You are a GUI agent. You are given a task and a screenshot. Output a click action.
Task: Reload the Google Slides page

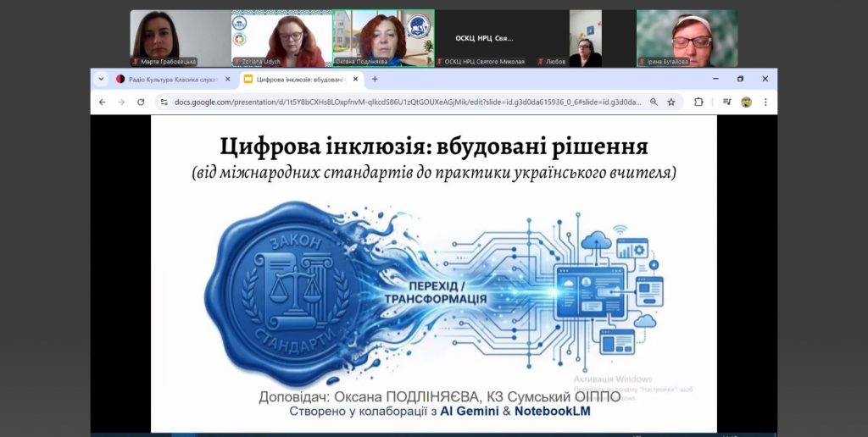coord(141,102)
